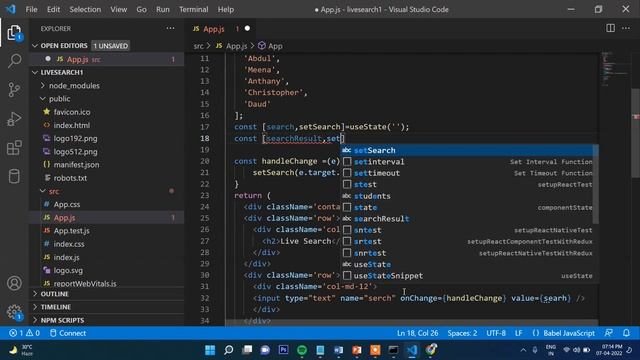This screenshot has height=360, width=640.
Task: Open the feedback icon in status bar
Action: (x=608, y=333)
